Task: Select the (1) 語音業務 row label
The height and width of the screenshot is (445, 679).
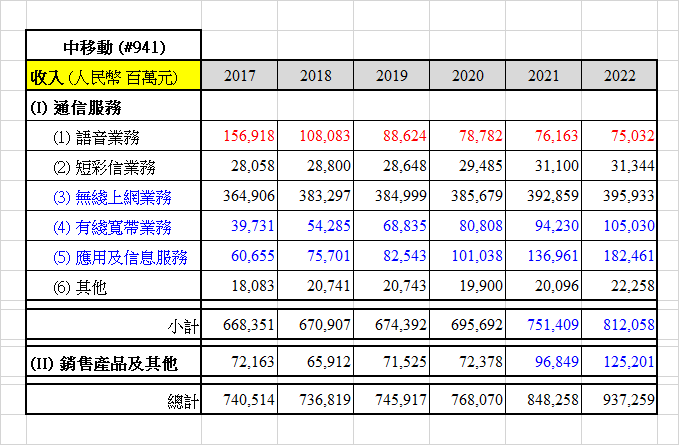Action: [x=96, y=138]
